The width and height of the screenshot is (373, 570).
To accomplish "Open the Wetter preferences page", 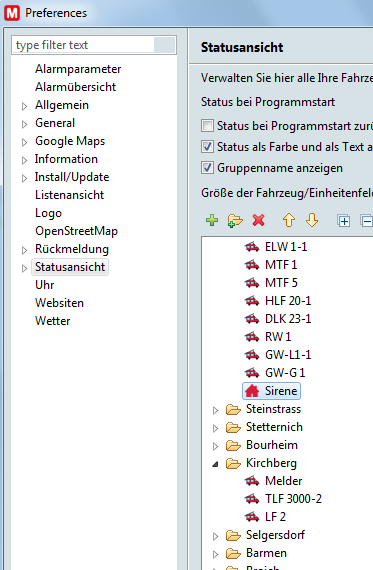I will point(52,321).
